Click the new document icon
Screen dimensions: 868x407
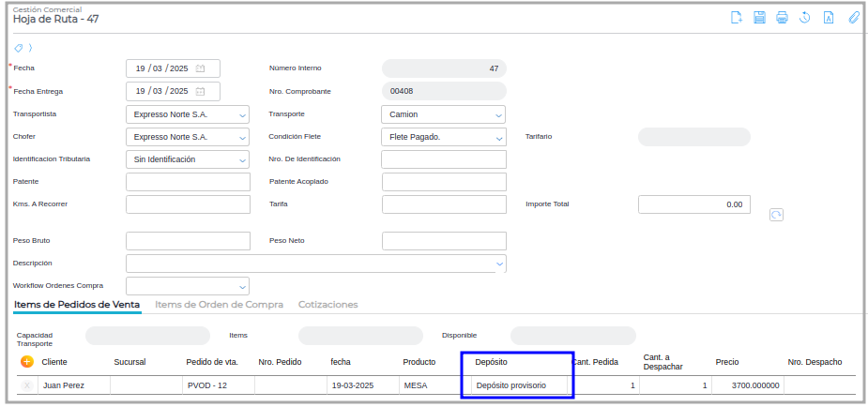[737, 18]
